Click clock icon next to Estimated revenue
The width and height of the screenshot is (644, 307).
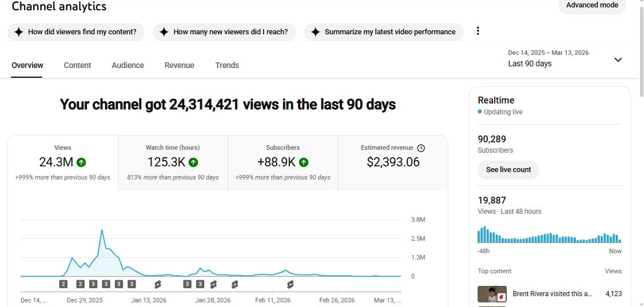421,148
